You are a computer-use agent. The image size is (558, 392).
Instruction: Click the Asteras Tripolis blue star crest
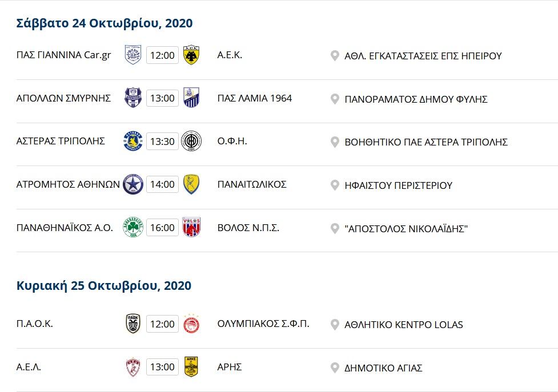click(133, 141)
